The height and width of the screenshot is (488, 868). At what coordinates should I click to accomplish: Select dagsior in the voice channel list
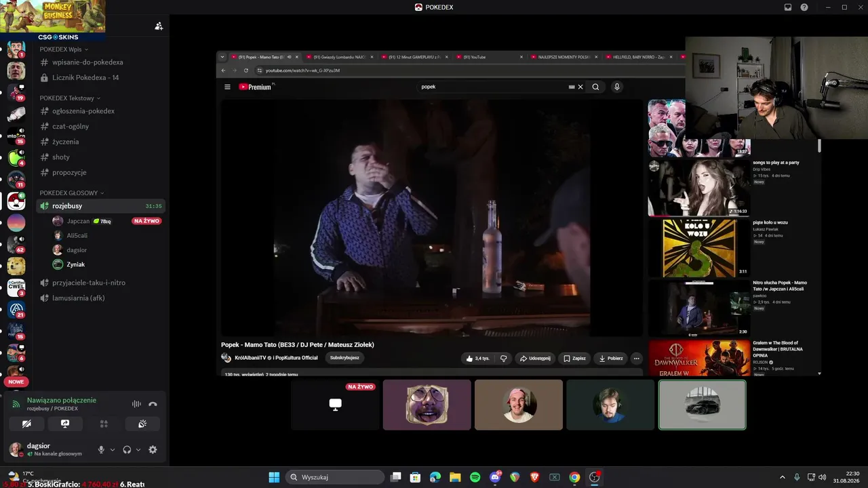(x=77, y=250)
